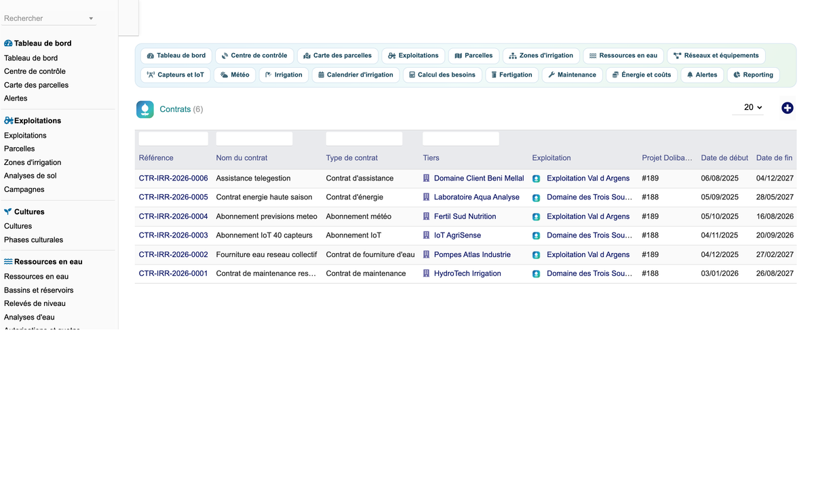Click exploitation icon in CTR-IRR-2026-0005 row

tap(537, 198)
